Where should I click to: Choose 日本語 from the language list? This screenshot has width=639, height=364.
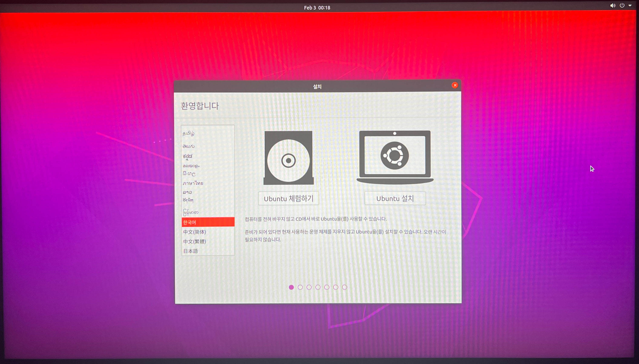tap(190, 251)
